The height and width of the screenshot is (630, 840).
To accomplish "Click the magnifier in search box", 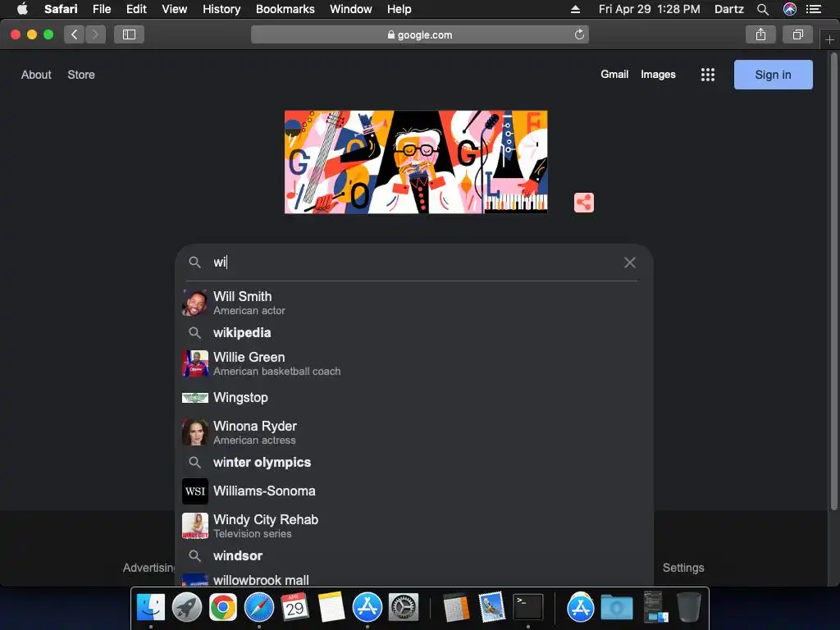I will click(195, 262).
